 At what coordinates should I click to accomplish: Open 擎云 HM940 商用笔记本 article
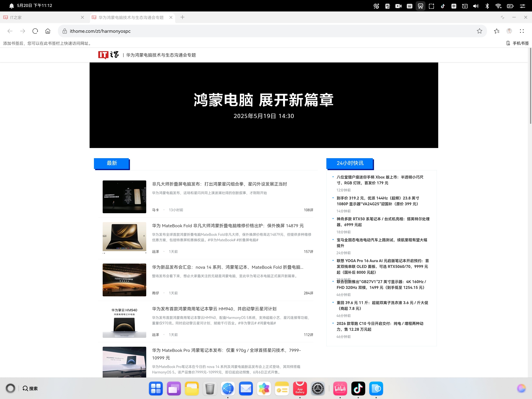214,309
